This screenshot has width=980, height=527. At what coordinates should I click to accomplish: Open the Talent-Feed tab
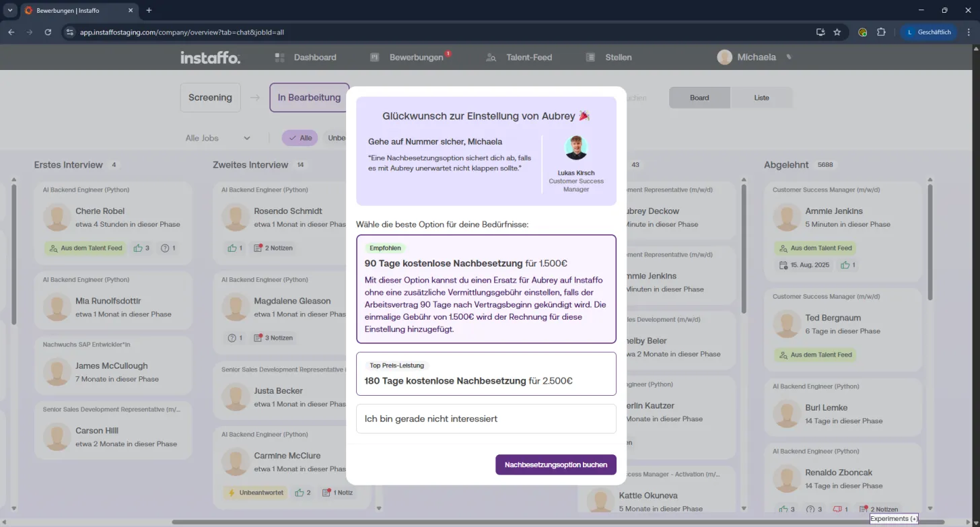click(x=519, y=57)
